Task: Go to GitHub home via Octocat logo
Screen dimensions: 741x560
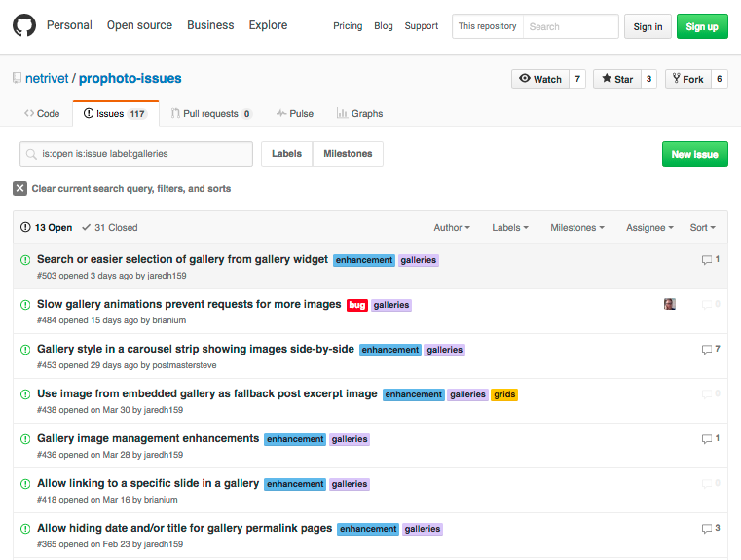Action: (24, 25)
